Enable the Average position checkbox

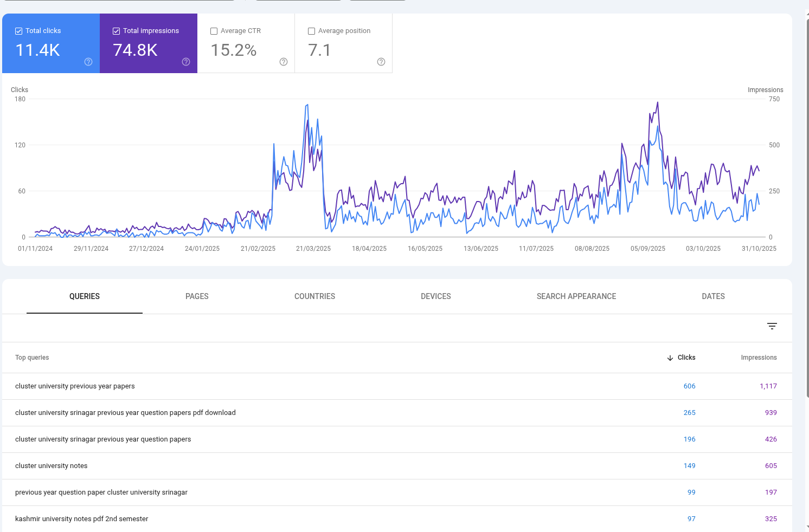pyautogui.click(x=312, y=31)
